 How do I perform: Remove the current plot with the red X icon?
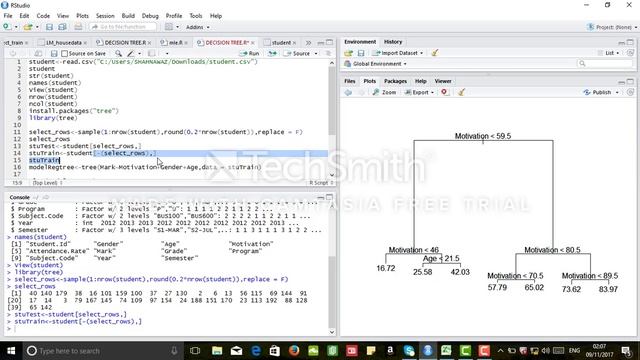click(444, 92)
